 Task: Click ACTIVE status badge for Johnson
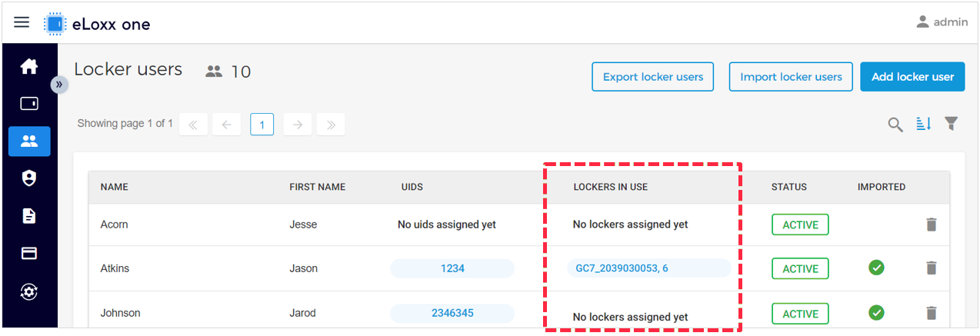pos(800,314)
